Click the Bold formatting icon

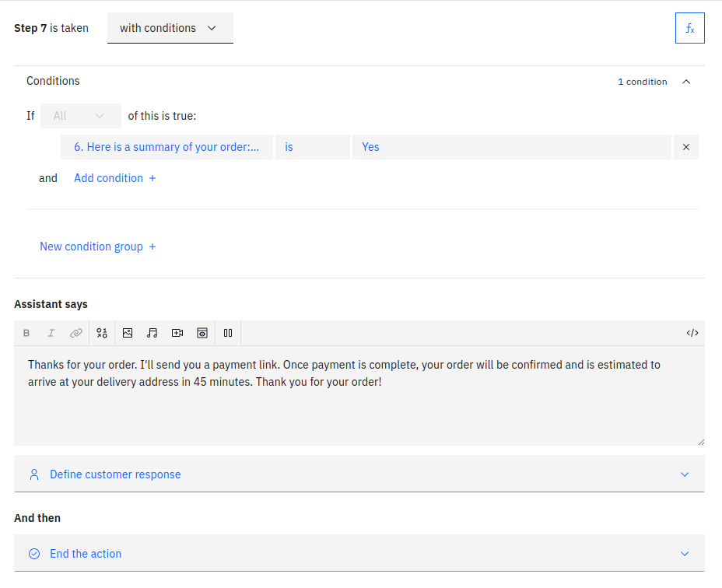coord(26,333)
